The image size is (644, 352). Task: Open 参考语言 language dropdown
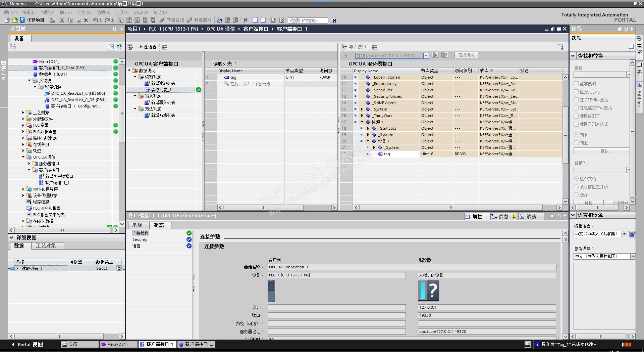(x=633, y=256)
